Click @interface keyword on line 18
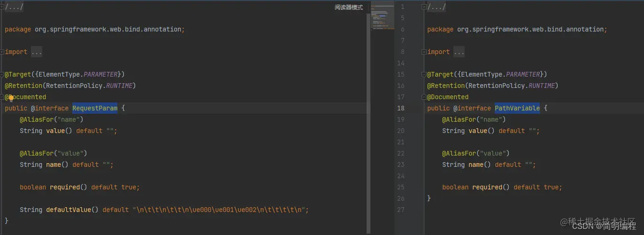Viewport: 644px width, 235px height. pos(472,108)
